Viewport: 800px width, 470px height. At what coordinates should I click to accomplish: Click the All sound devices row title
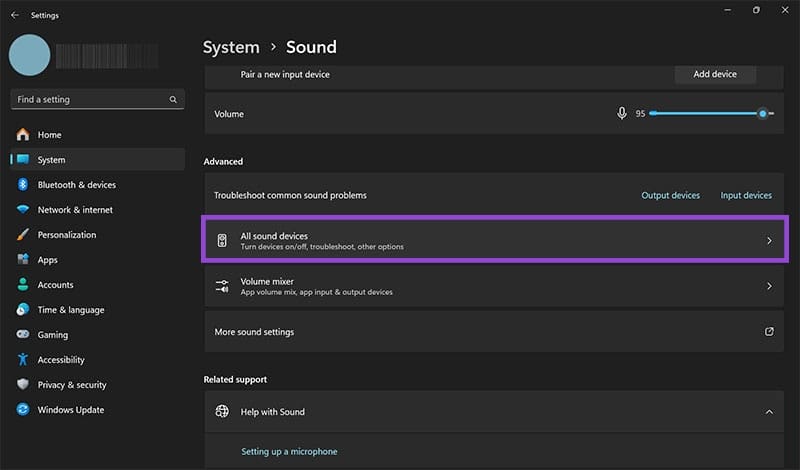(274, 236)
